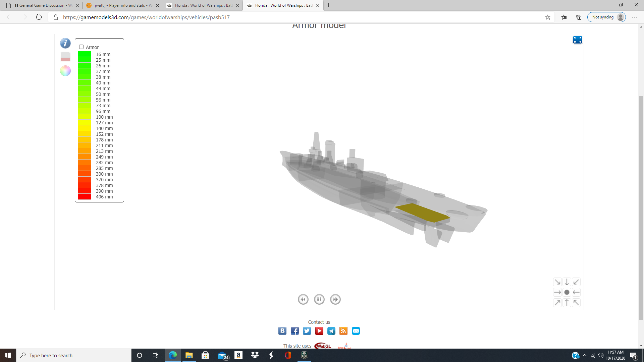The width and height of the screenshot is (644, 362).
Task: Click the up arrow camera view button
Action: coord(567,303)
